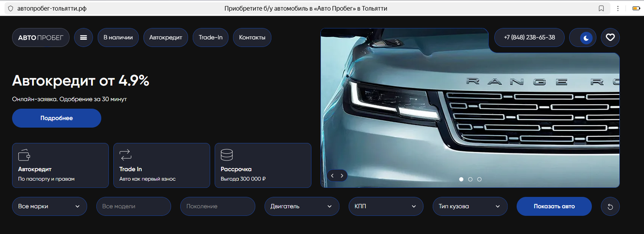Viewport: 644px width, 234px height.
Task: Expand the Двигатель dropdown
Action: pyautogui.click(x=302, y=207)
